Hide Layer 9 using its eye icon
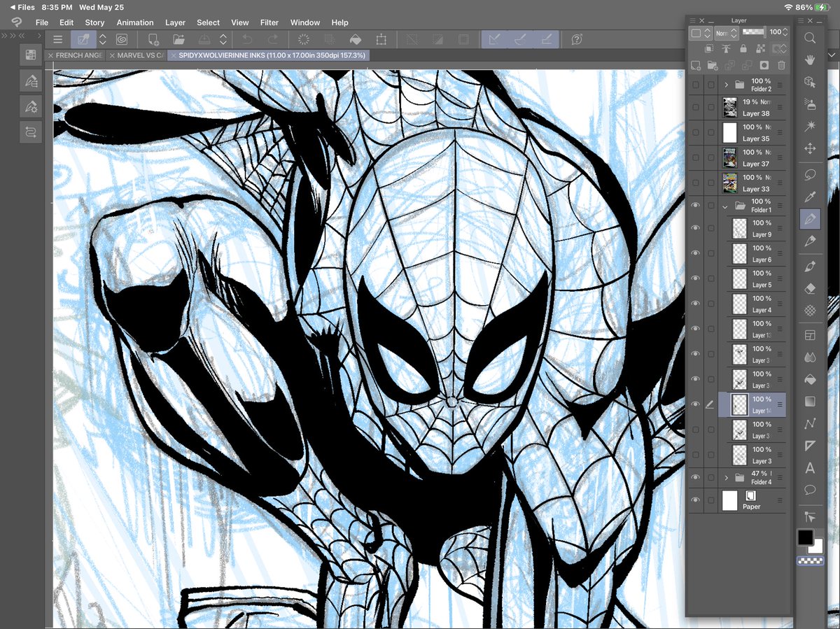Viewport: 840px width, 629px height. [x=695, y=228]
